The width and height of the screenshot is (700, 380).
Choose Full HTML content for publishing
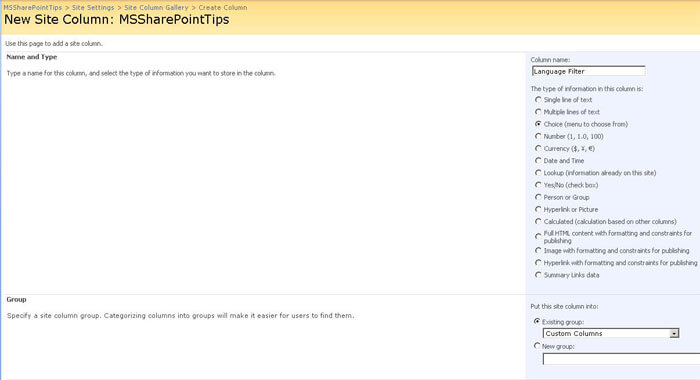[x=538, y=236]
